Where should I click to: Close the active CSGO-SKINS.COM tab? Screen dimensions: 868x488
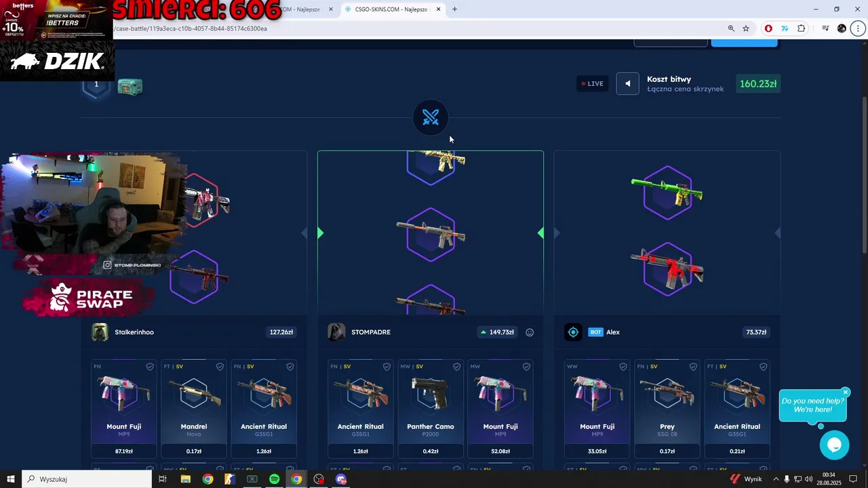click(x=438, y=9)
